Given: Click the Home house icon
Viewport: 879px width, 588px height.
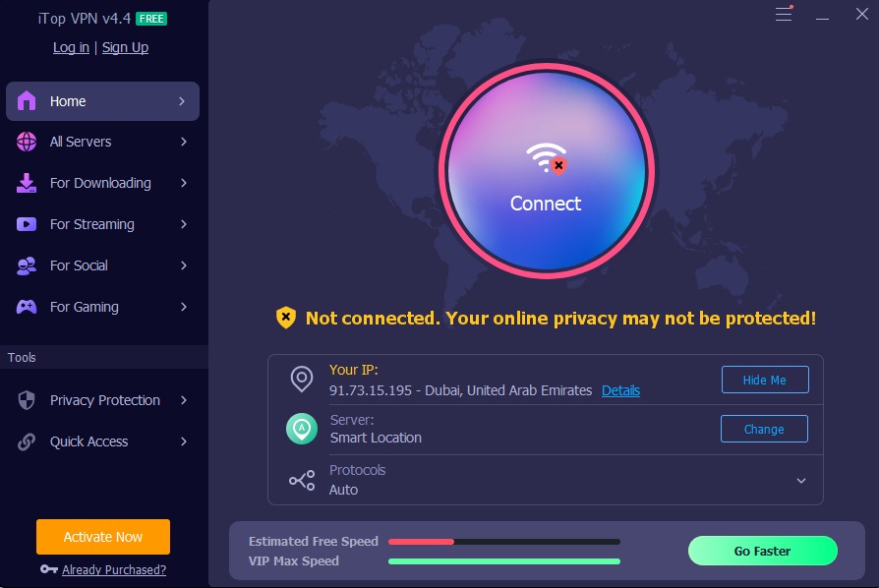Looking at the screenshot, I should coord(27,101).
